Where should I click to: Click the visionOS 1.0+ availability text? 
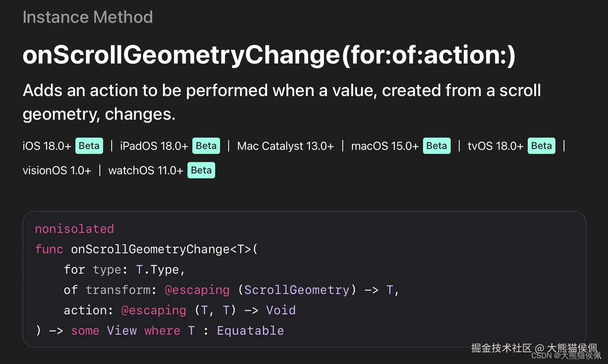click(57, 170)
